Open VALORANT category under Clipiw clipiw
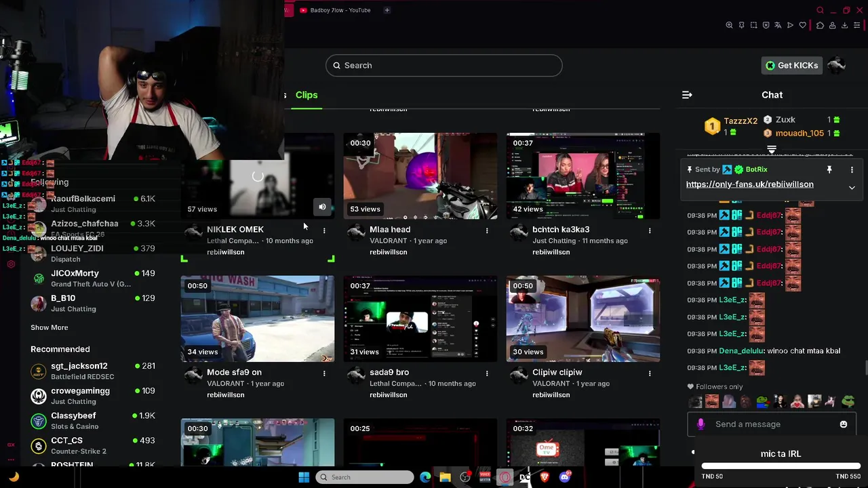This screenshot has width=868, height=488. pos(551,384)
